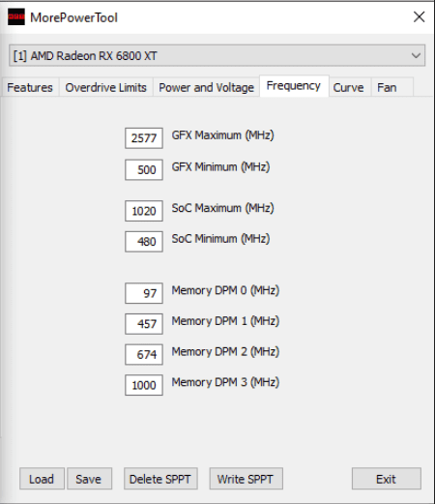Image resolution: width=435 pixels, height=504 pixels.
Task: Click the Delete SPPT button
Action: [160, 479]
